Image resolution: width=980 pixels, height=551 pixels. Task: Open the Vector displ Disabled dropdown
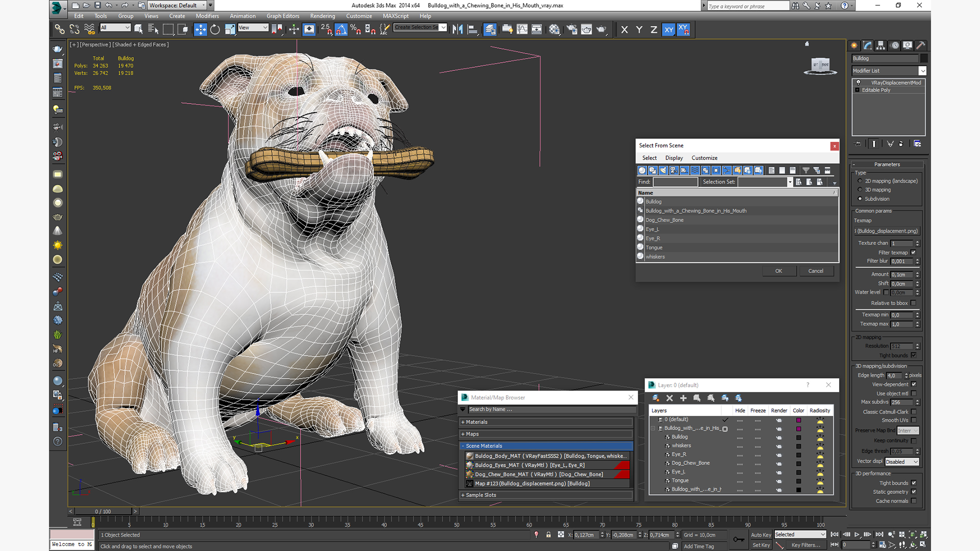pos(902,462)
